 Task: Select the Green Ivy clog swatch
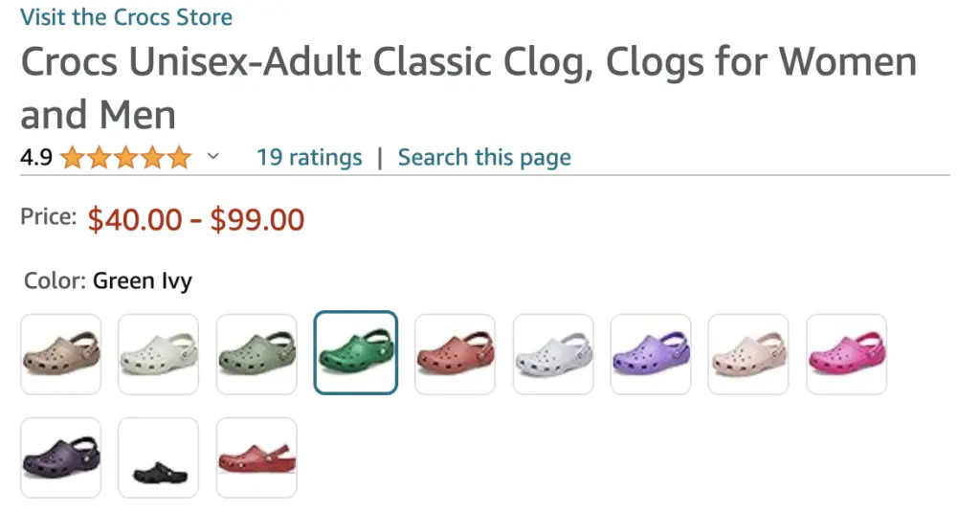pyautogui.click(x=355, y=353)
